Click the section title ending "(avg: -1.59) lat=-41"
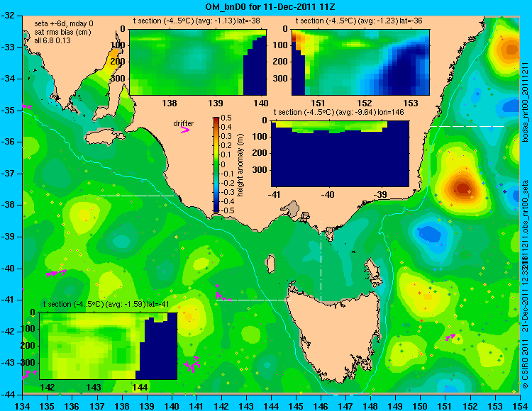 [x=106, y=304]
